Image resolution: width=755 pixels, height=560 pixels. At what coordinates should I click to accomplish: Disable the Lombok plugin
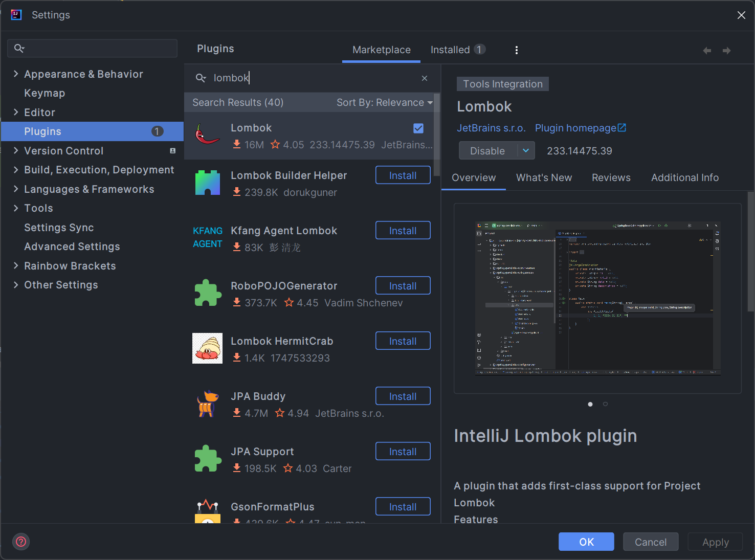click(x=488, y=151)
